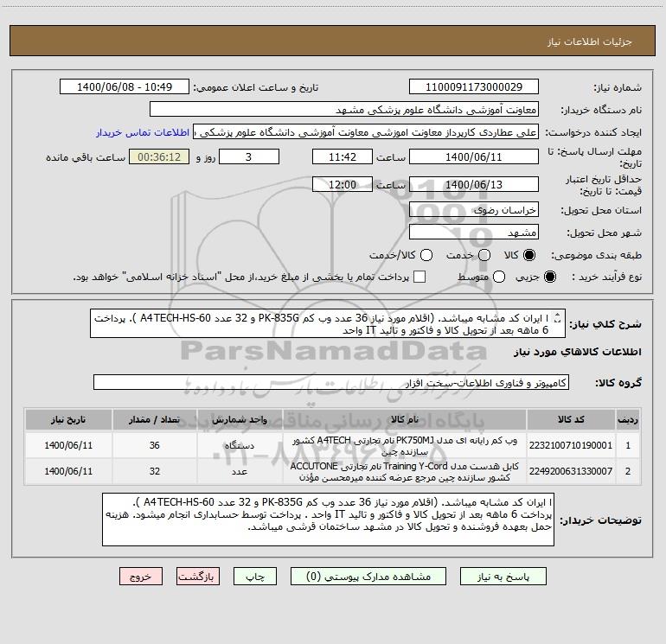Screen dimensions: 666x644
Task: Click the province field خراسان رضوی
Action: point(474,210)
